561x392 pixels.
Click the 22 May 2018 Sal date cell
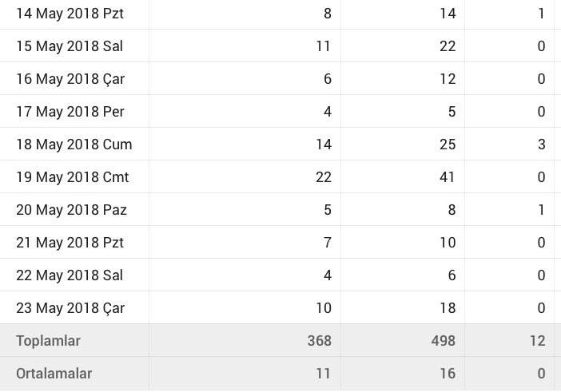(70, 275)
